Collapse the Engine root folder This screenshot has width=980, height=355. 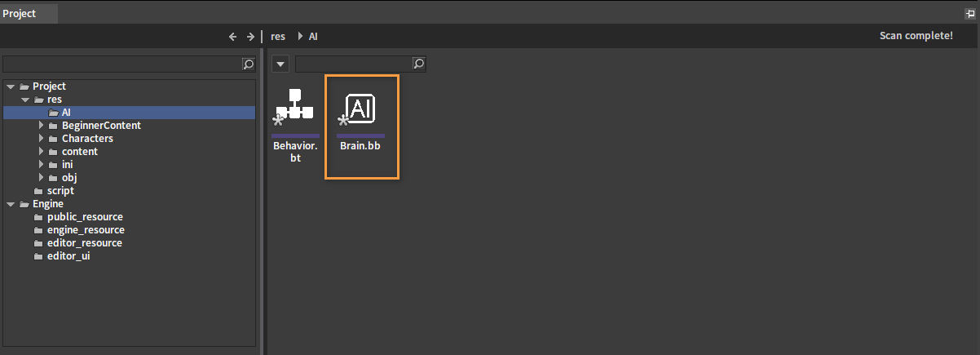point(11,204)
